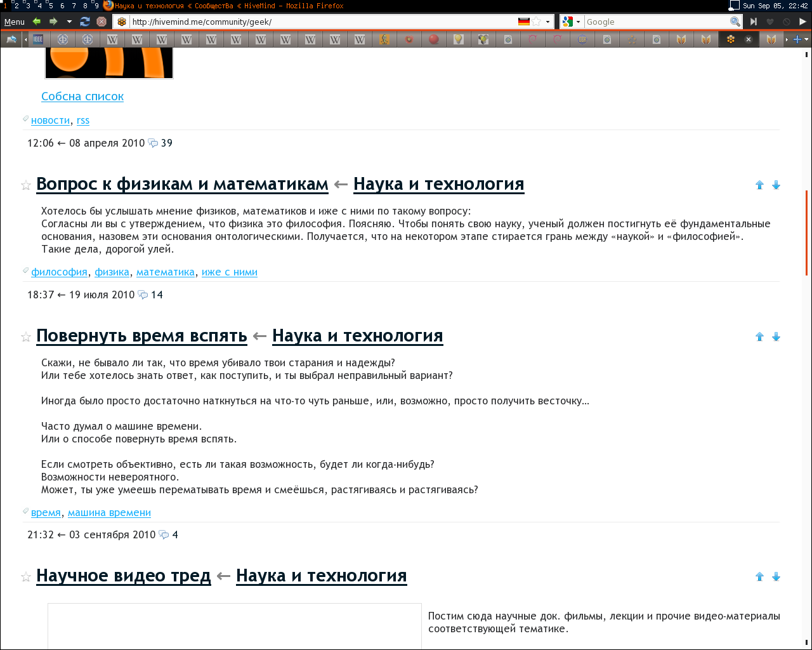Star the 'Научное видео тред' post
The image size is (812, 650).
(26, 577)
